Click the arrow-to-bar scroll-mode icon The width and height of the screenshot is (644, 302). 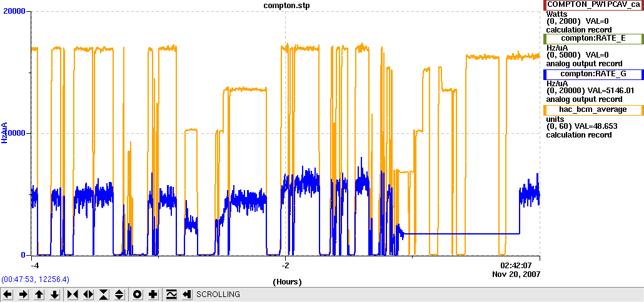tap(187, 294)
